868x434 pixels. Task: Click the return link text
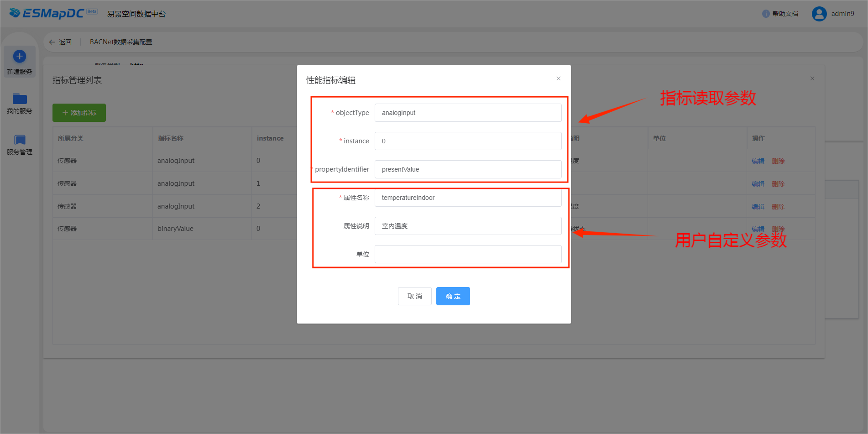pyautogui.click(x=65, y=42)
